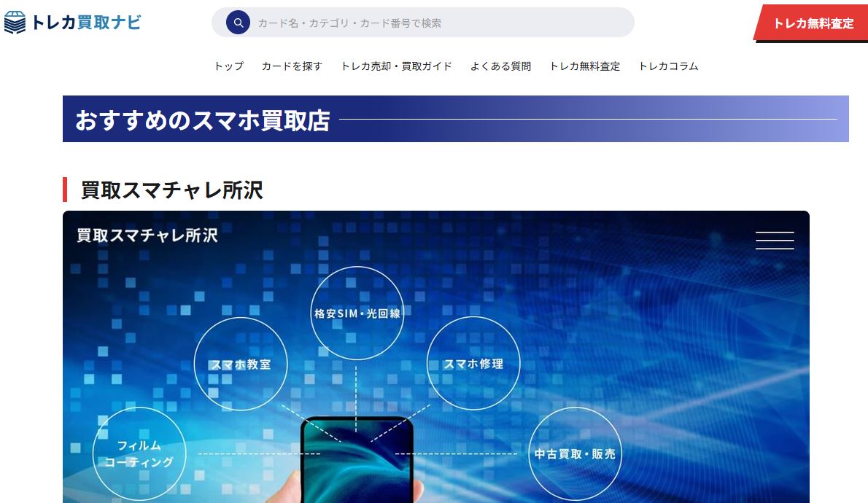Select the 中古買取・販売 circle
868x503 pixels.
point(575,453)
